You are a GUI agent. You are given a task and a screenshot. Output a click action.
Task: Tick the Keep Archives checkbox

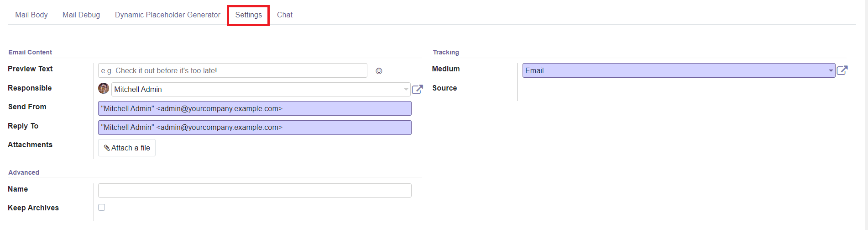[102, 208]
